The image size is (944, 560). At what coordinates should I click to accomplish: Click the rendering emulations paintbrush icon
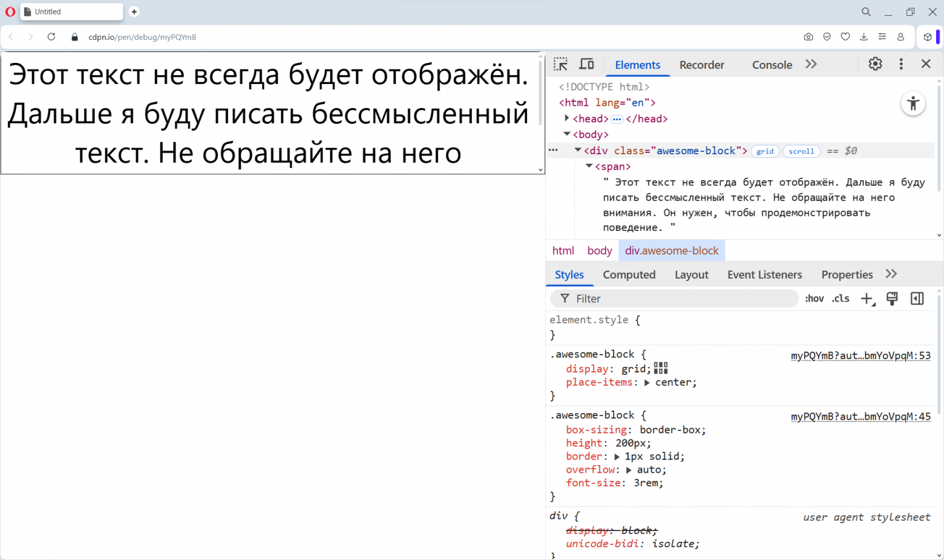pos(892,298)
